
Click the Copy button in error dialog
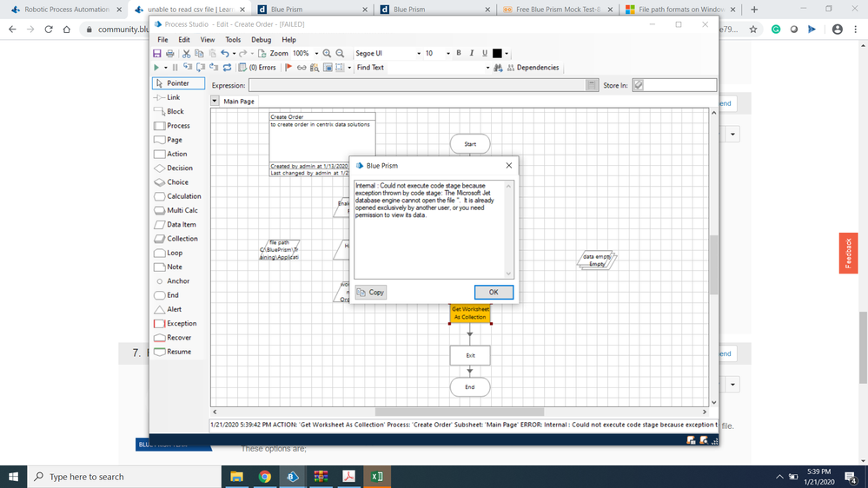(x=371, y=293)
